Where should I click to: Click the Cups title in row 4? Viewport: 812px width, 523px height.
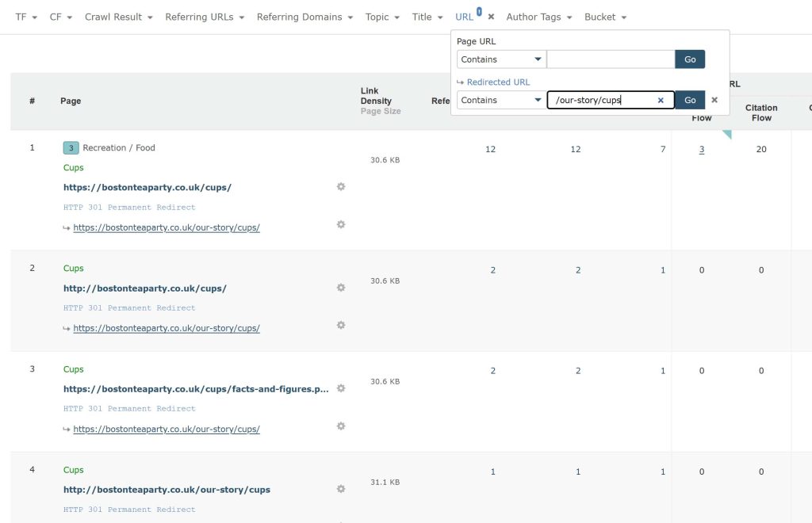click(x=73, y=470)
